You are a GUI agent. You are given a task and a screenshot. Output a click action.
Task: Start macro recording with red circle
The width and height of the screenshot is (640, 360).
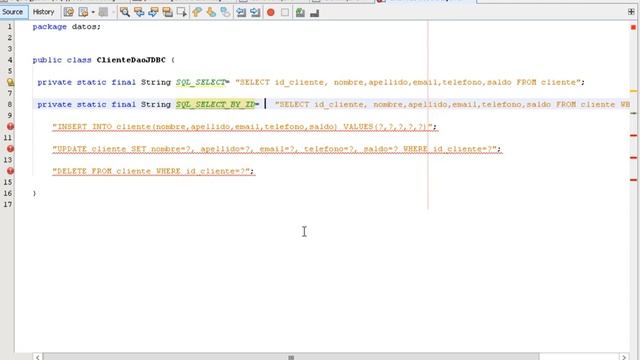[270, 13]
